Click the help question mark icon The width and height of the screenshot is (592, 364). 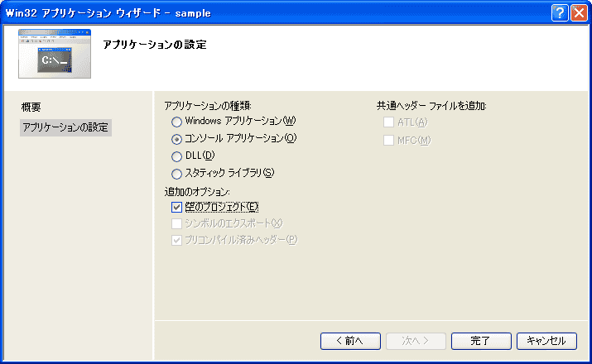pos(560,13)
